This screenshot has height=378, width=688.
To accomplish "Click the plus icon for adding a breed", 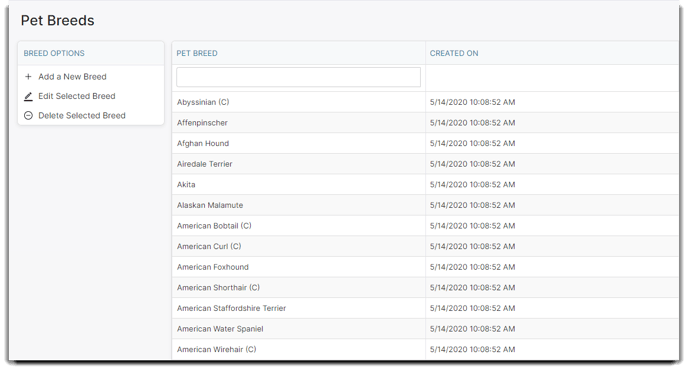I will (x=28, y=77).
